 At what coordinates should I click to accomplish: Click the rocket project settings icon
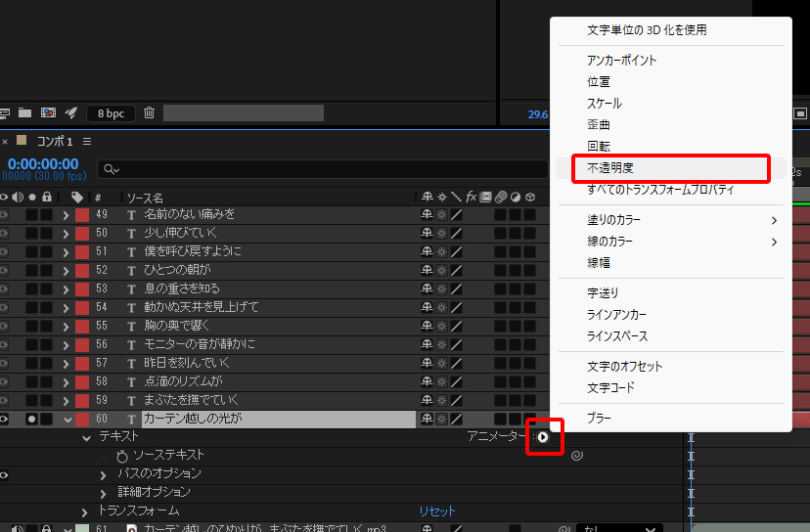click(71, 113)
